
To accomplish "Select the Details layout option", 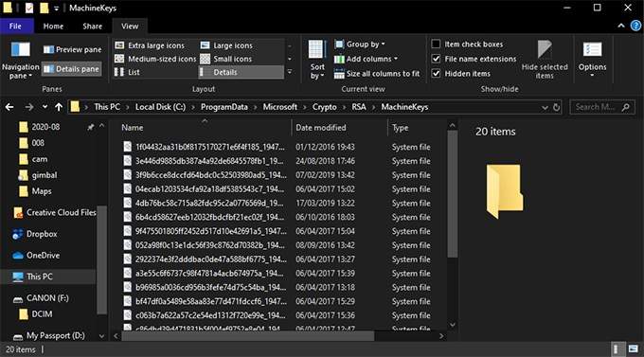I will pyautogui.click(x=241, y=72).
